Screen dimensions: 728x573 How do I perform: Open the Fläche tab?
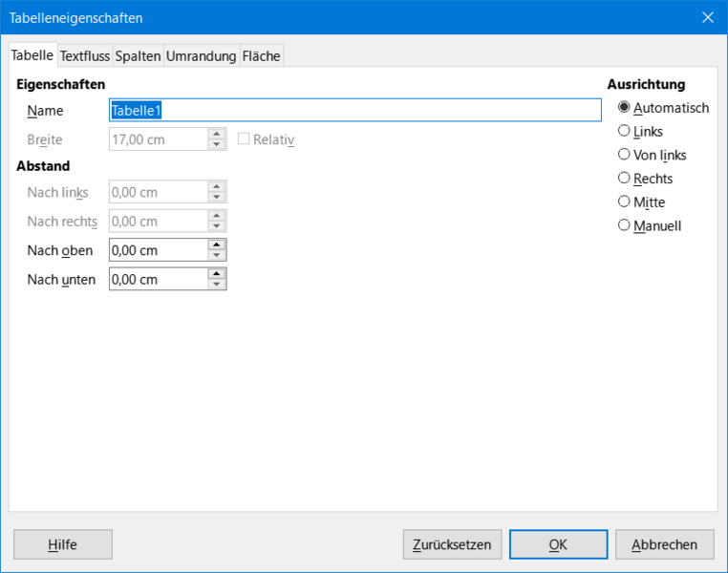[262, 56]
